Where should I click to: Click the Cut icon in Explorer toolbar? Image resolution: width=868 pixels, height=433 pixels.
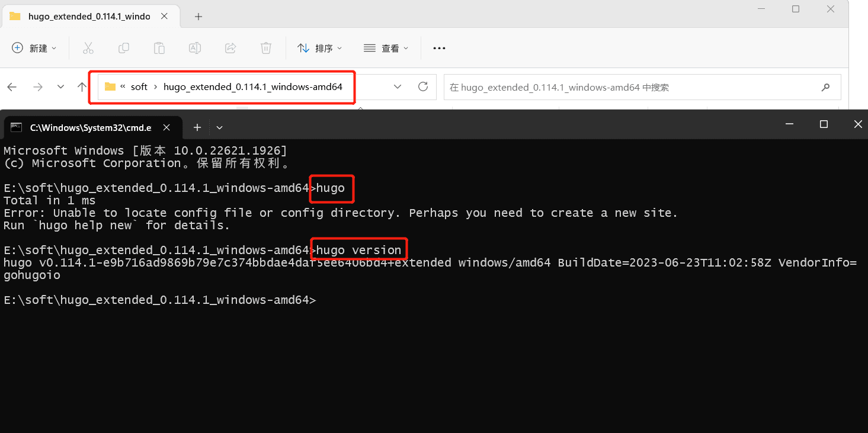(x=88, y=48)
